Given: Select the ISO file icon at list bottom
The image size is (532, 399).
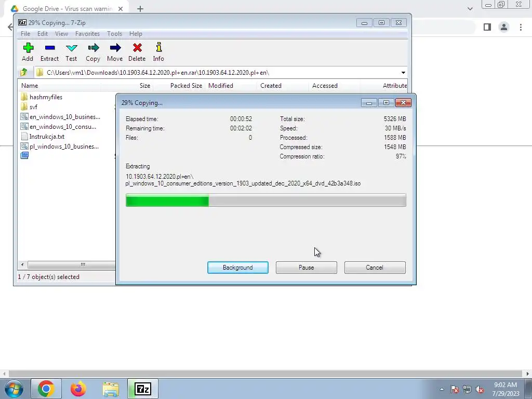Looking at the screenshot, I should coord(24,155).
